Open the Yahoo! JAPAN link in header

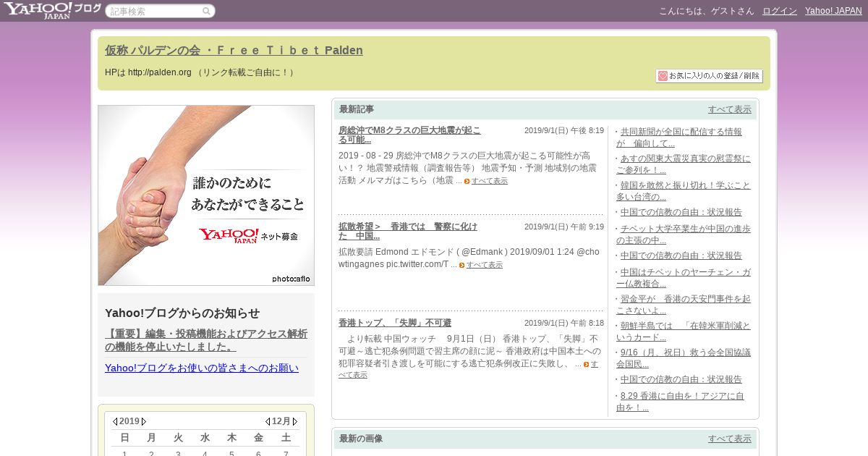833,11
